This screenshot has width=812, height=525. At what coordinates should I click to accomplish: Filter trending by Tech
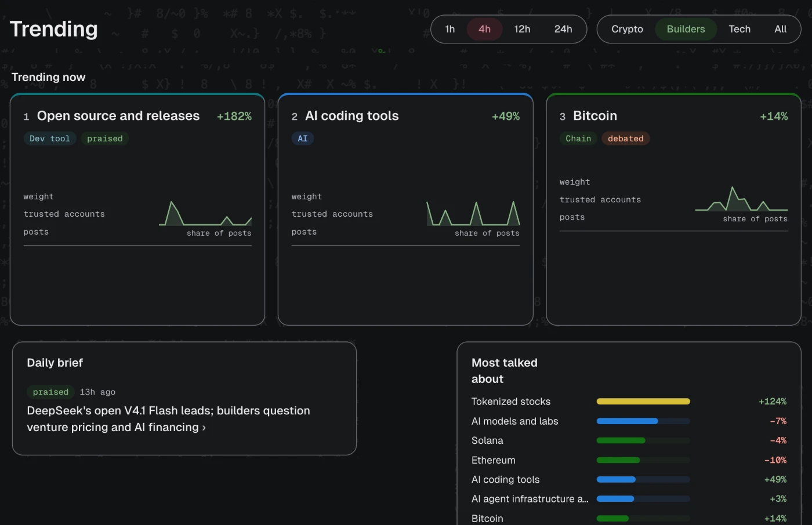coord(739,29)
